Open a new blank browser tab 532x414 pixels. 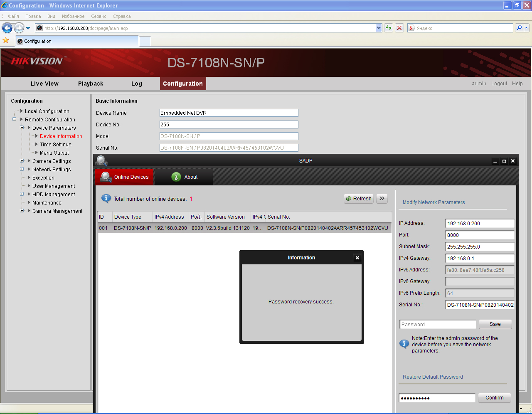click(145, 41)
